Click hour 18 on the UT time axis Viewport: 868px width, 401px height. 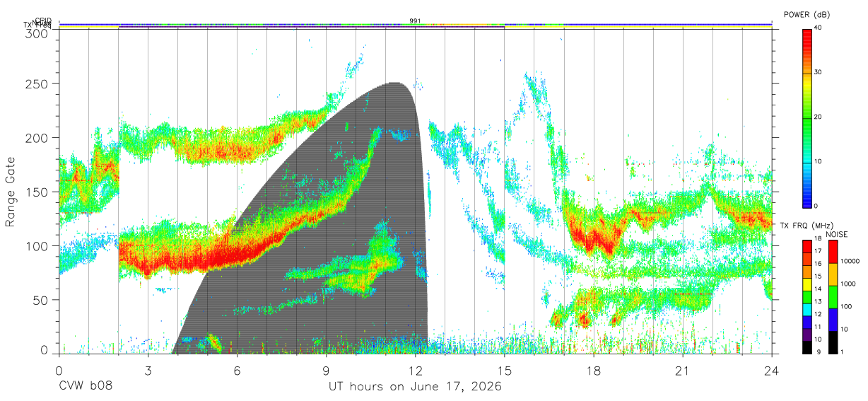tap(594, 370)
